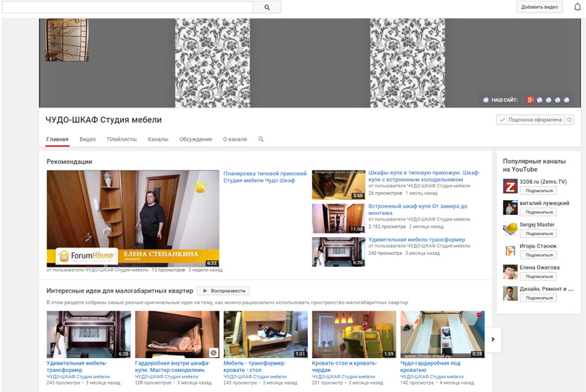This screenshot has height=392, width=586.
Task: Open the О канале tab
Action: [x=235, y=139]
